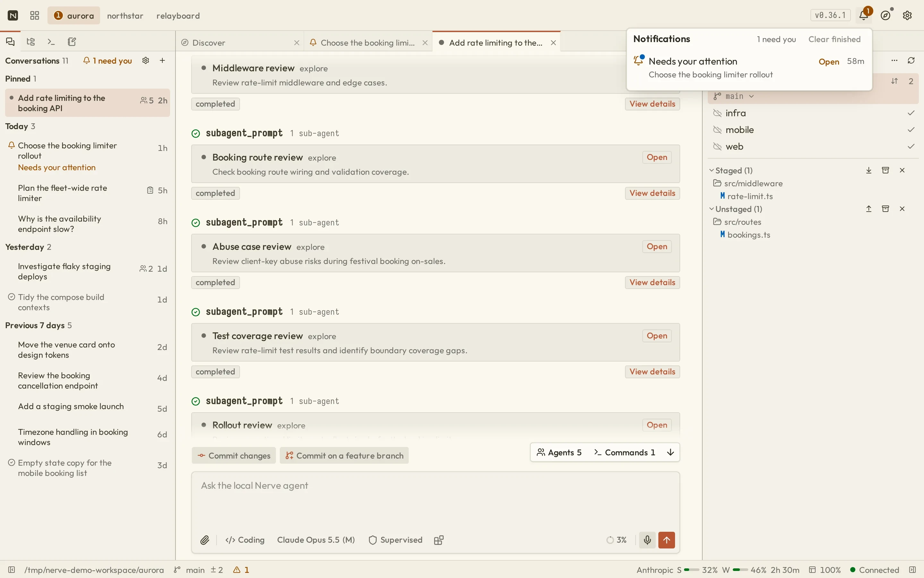Open the workspace grid icon
This screenshot has height=578, width=924.
pyautogui.click(x=35, y=15)
